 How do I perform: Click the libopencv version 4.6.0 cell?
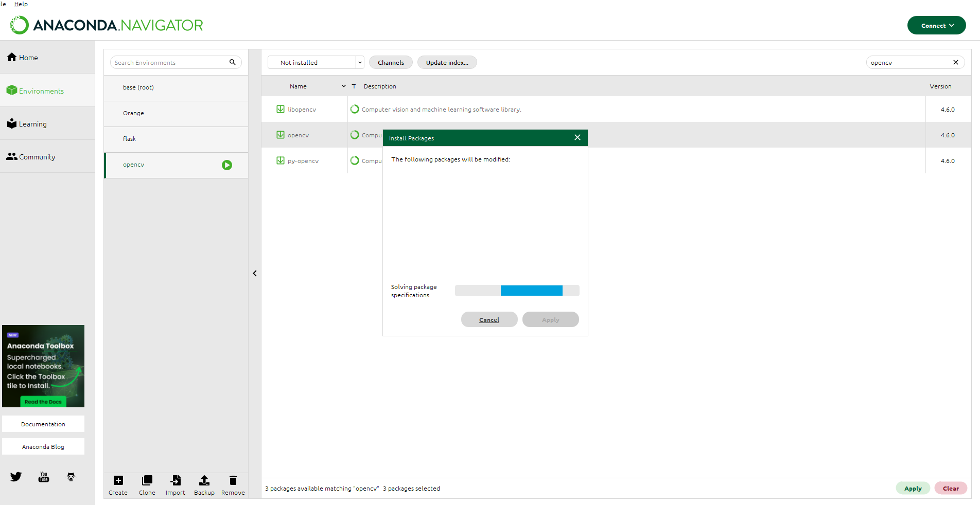(x=948, y=110)
